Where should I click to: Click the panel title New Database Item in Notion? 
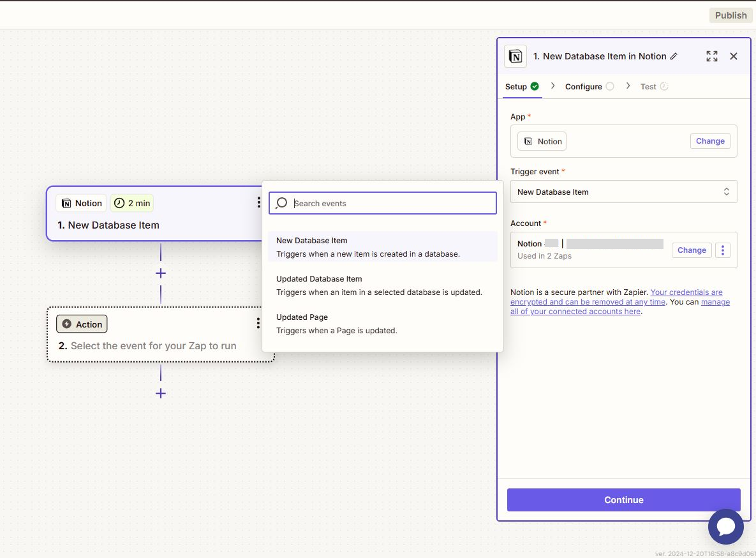[x=599, y=56]
